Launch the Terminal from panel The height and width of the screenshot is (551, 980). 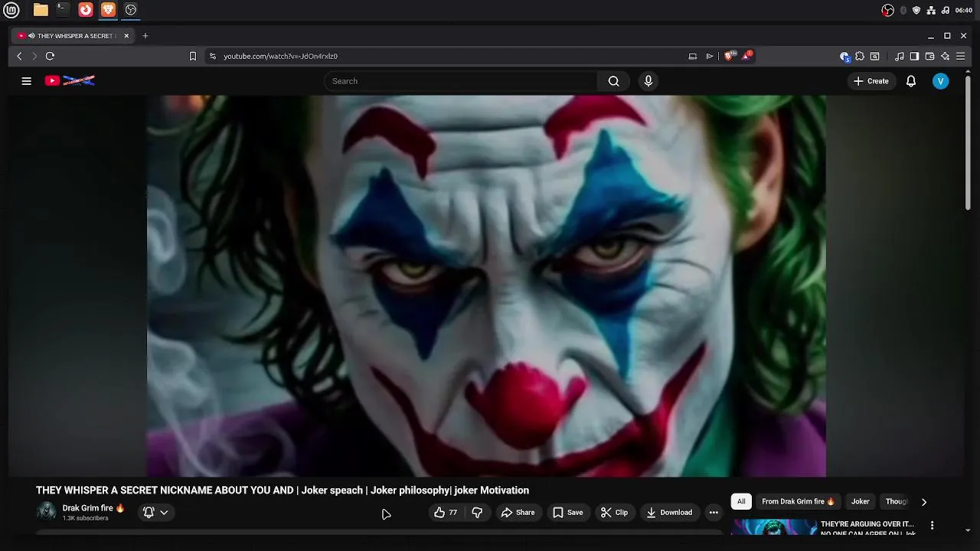pyautogui.click(x=63, y=10)
